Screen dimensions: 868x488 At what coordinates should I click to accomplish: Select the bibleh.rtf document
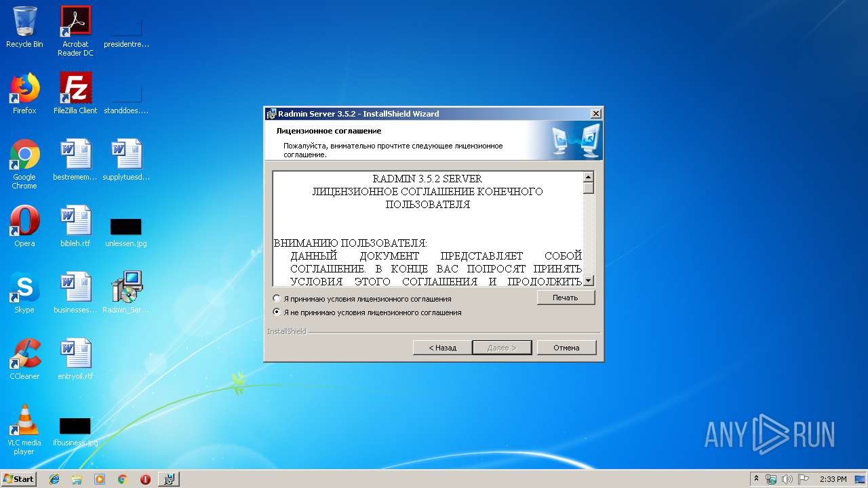point(75,226)
